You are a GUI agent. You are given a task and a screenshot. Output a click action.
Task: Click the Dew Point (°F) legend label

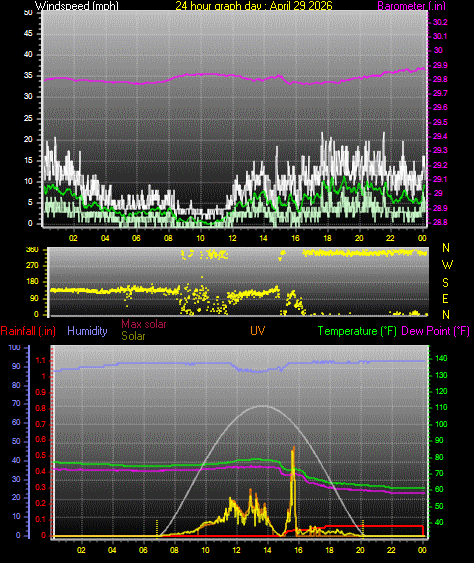[x=436, y=331]
